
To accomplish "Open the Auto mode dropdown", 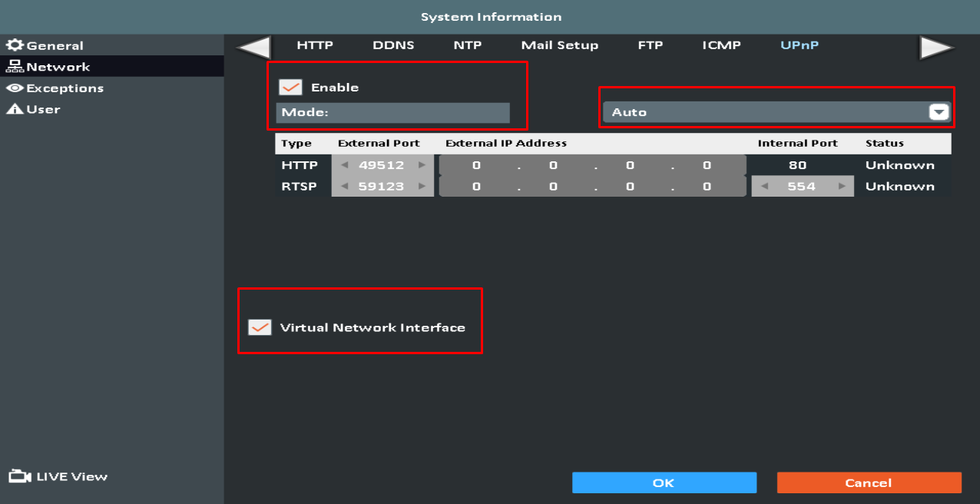I will (776, 112).
